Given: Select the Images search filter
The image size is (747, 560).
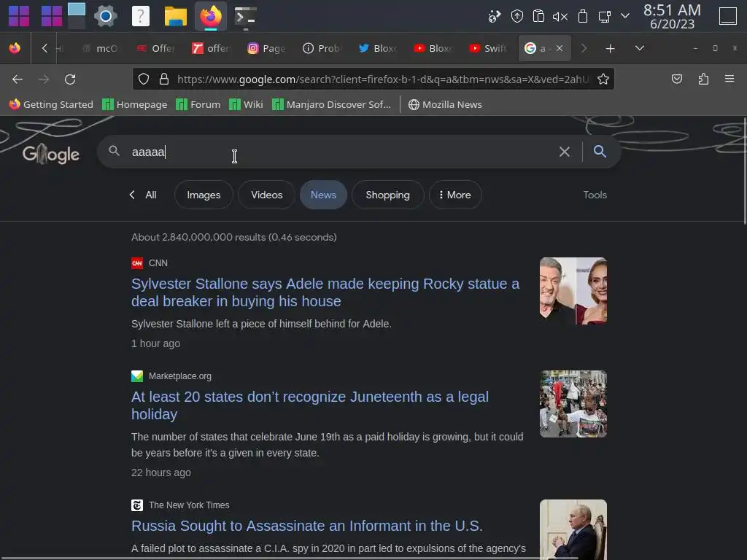Looking at the screenshot, I should click(204, 195).
